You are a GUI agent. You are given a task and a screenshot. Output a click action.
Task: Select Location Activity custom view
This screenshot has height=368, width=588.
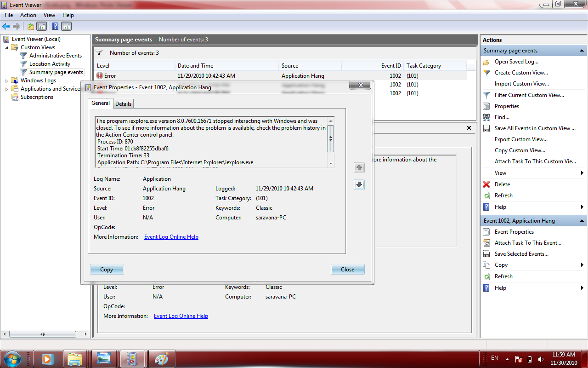click(50, 64)
